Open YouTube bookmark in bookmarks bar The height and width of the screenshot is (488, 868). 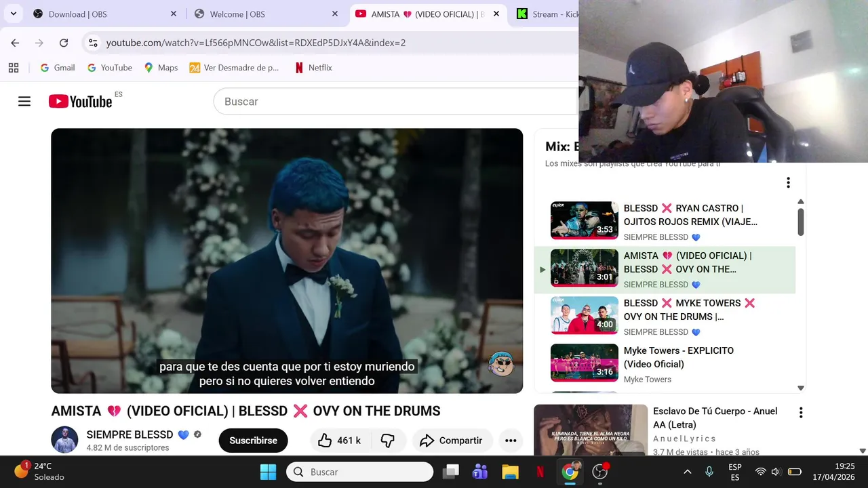110,68
